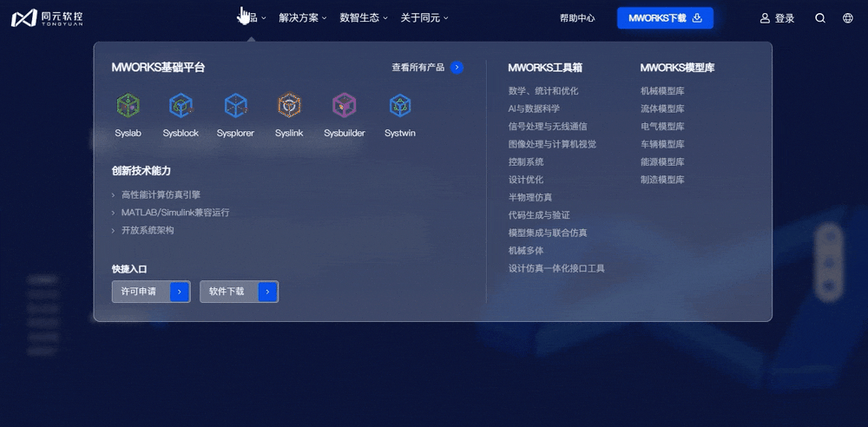Open the Sysbuilder product icon

(x=345, y=105)
